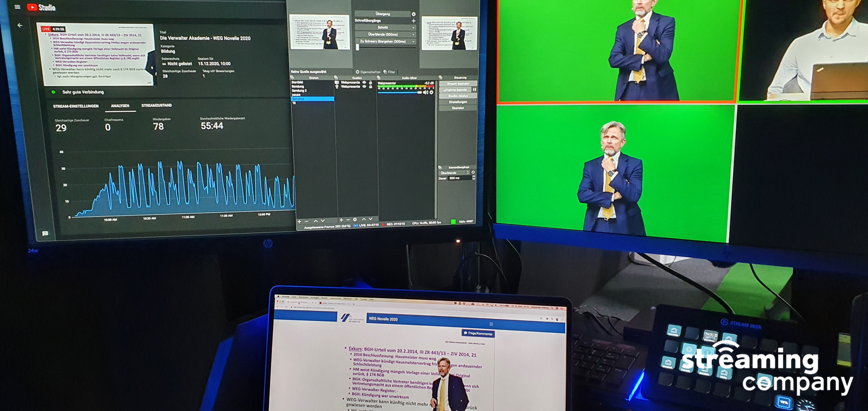Select the Sendung 2 scene

299,90
